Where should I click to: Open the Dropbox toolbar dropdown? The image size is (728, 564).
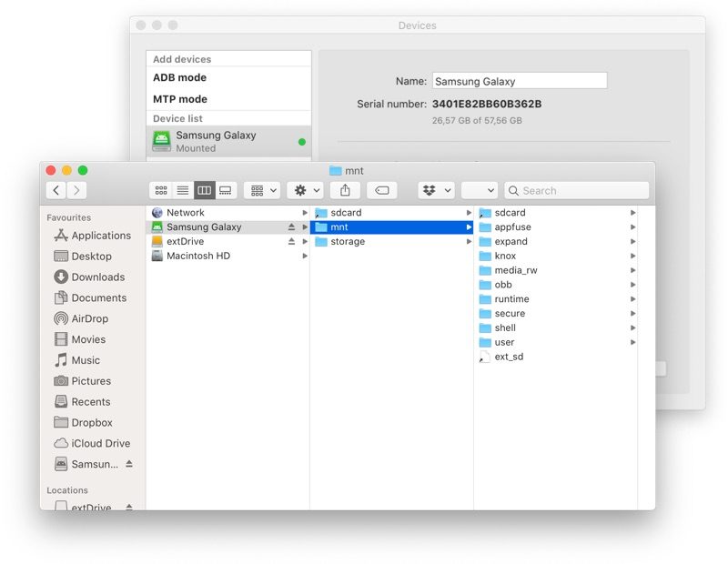coord(437,190)
